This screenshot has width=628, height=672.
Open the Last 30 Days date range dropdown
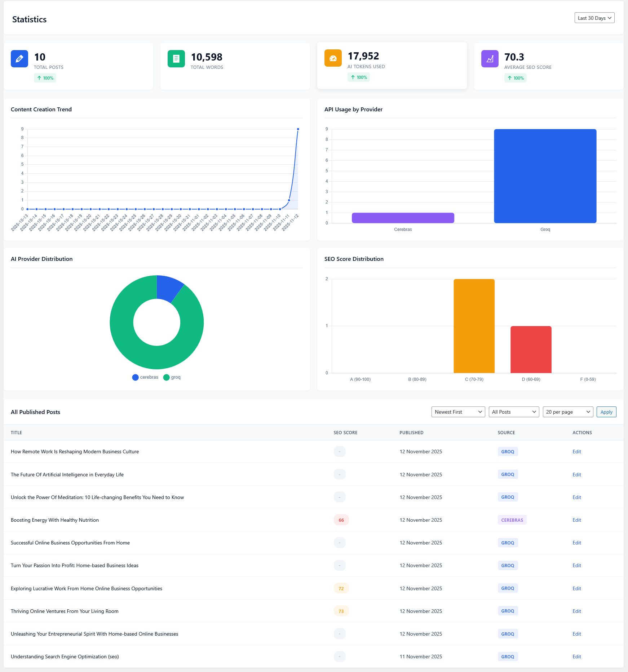594,18
